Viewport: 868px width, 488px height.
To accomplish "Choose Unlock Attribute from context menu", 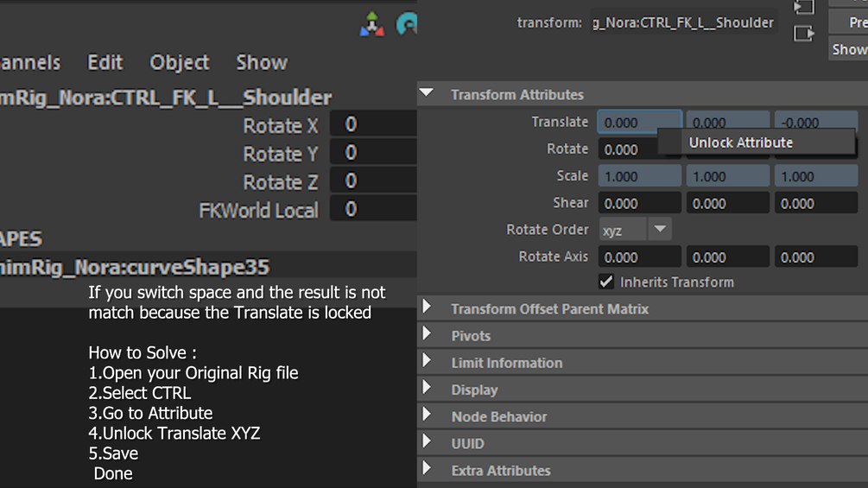I will click(740, 143).
